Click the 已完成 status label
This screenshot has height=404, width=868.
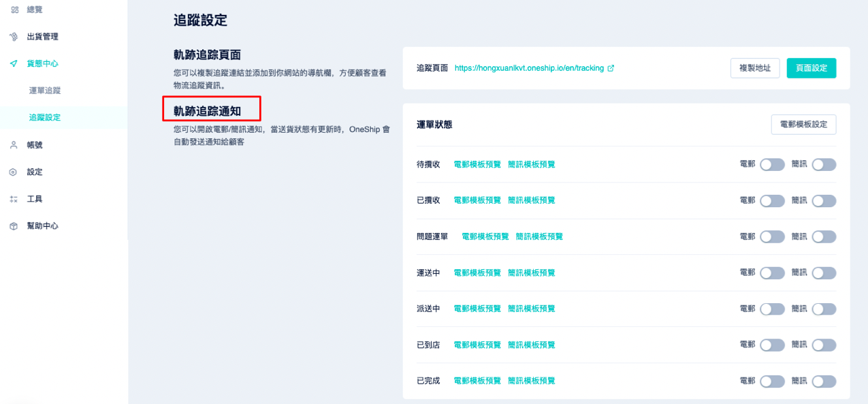428,381
